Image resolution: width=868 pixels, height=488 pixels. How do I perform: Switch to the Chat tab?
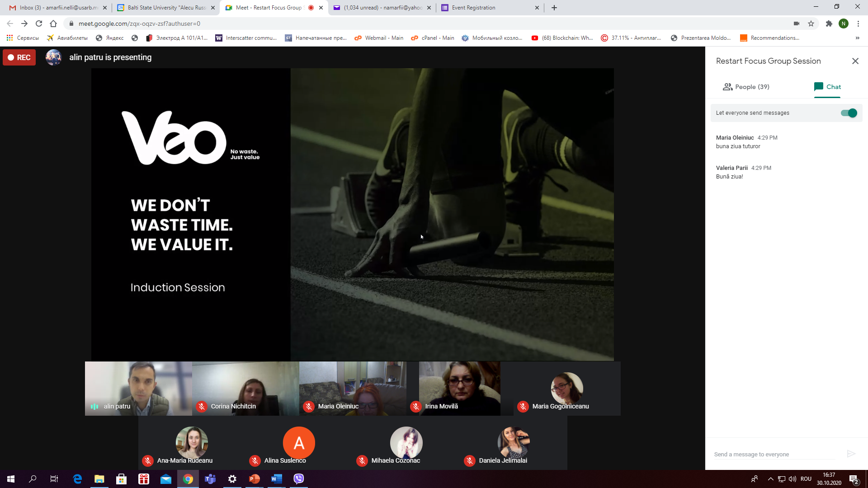coord(827,87)
